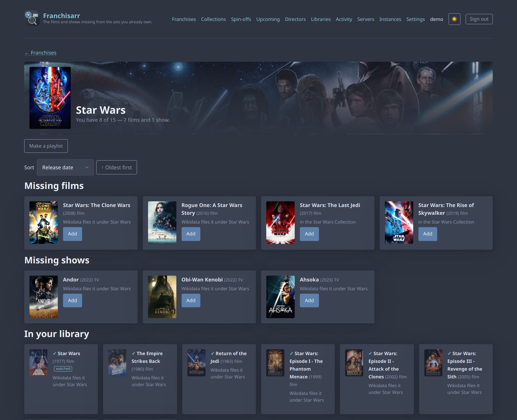Select the Star Wars: The Last Jedi title
The image size is (517, 420).
[330, 205]
